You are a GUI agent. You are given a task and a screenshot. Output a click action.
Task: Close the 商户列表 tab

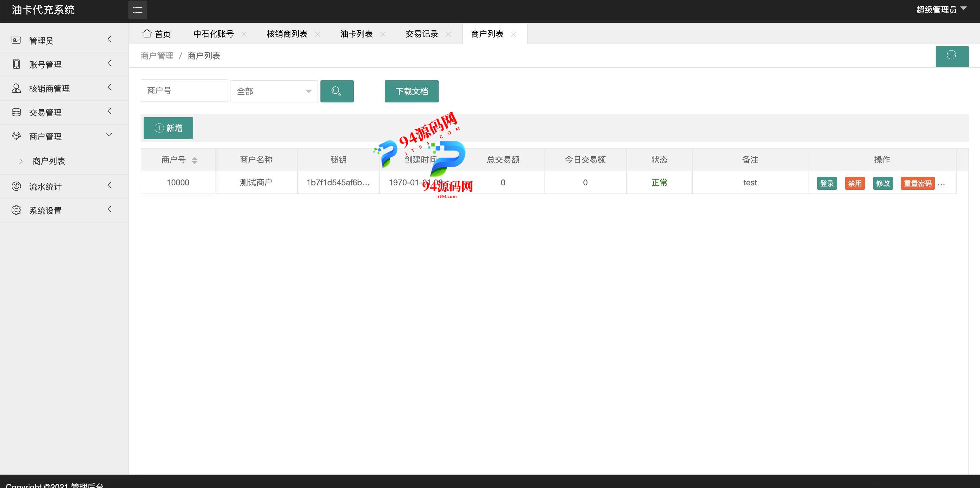[514, 34]
